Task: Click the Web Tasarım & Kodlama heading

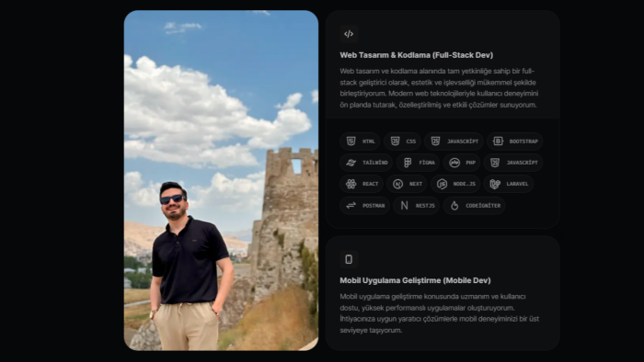Action: (416, 55)
